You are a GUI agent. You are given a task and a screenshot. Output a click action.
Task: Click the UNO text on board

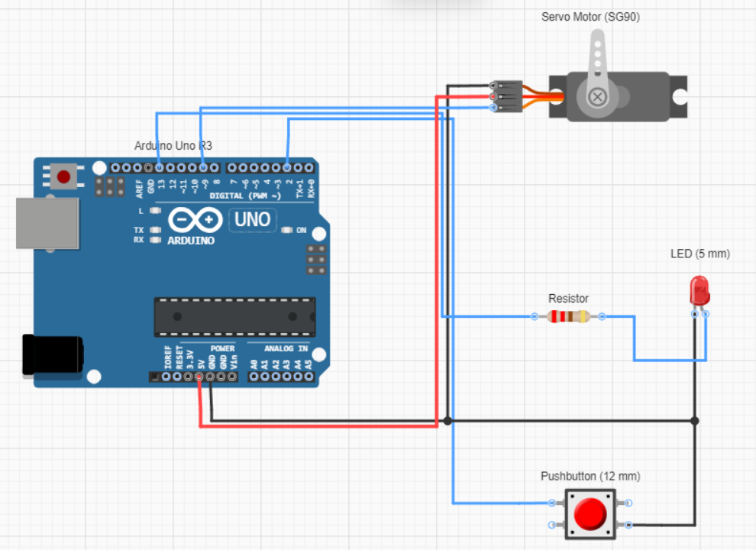[252, 219]
